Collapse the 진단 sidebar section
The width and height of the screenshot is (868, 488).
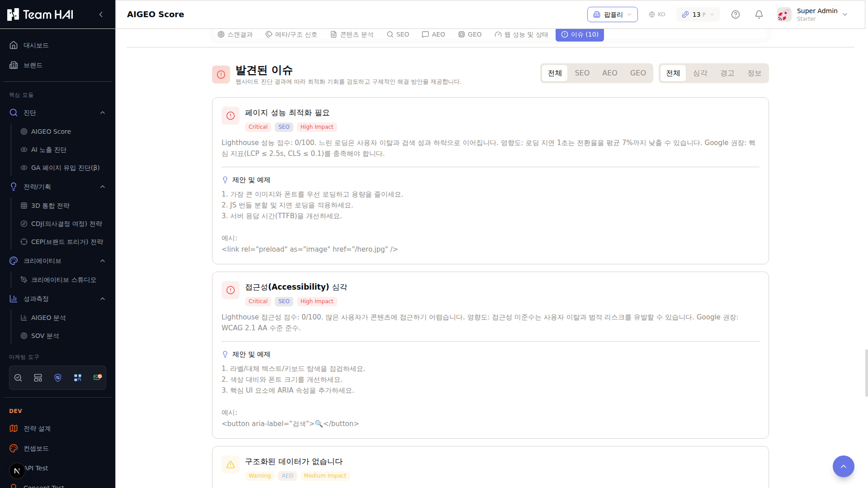coord(57,113)
